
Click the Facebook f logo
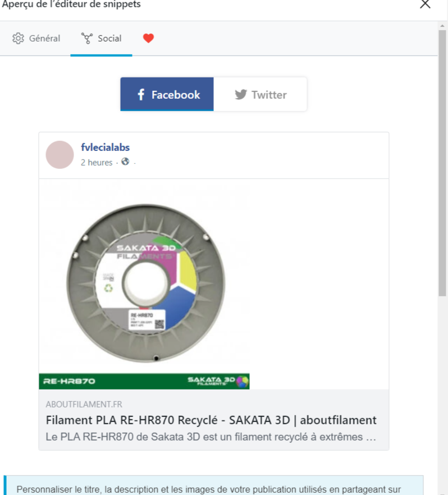click(141, 94)
